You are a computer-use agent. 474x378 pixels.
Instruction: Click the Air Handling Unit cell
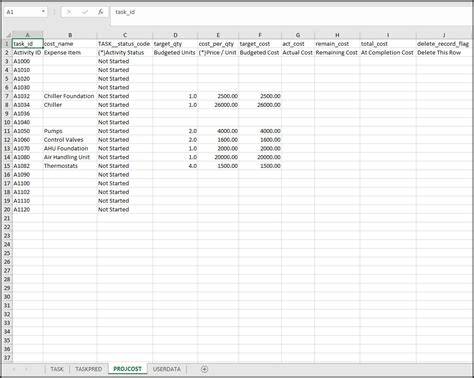click(70, 157)
